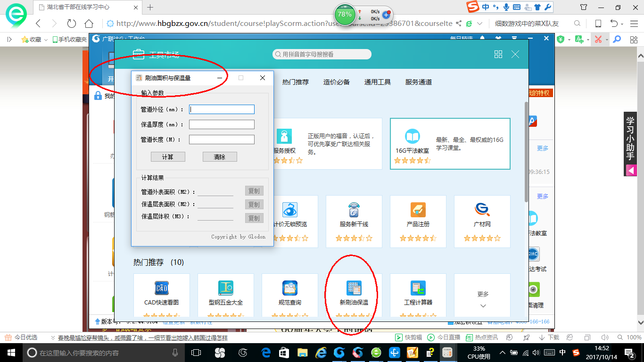Expand undo-history dropdown next to browser undo icon
The width and height of the screenshot is (644, 362).
tap(622, 24)
